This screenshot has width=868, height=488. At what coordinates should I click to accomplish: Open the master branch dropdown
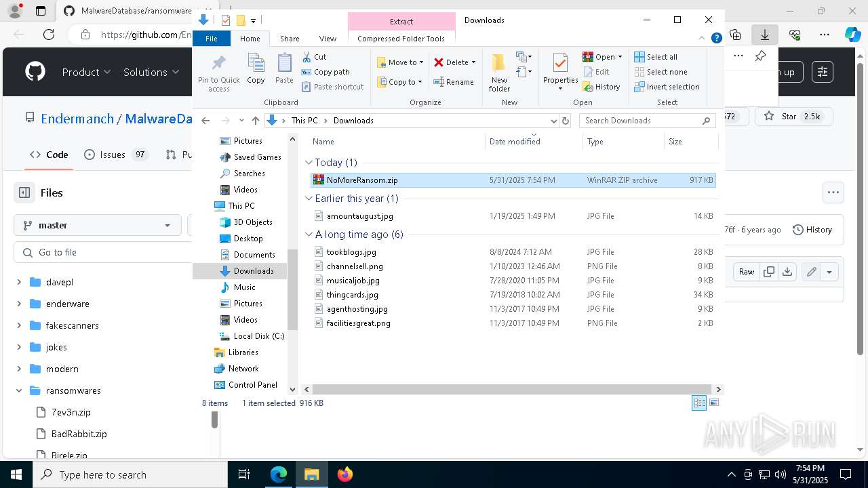pos(98,225)
